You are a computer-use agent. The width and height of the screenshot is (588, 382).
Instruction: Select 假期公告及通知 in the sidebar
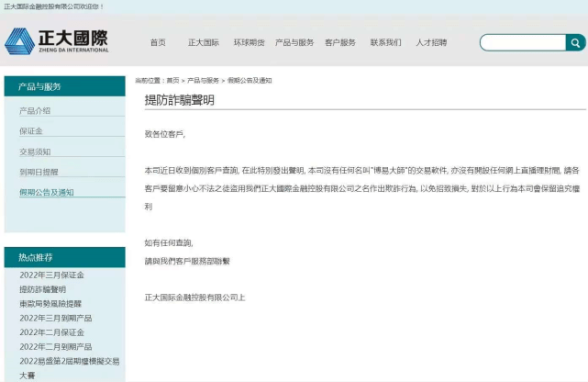(x=46, y=192)
